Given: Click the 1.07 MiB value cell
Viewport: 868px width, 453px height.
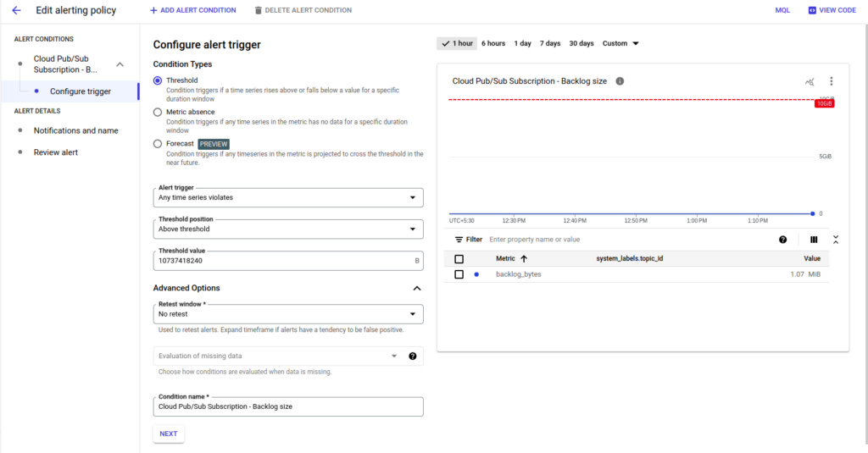Looking at the screenshot, I should (805, 274).
